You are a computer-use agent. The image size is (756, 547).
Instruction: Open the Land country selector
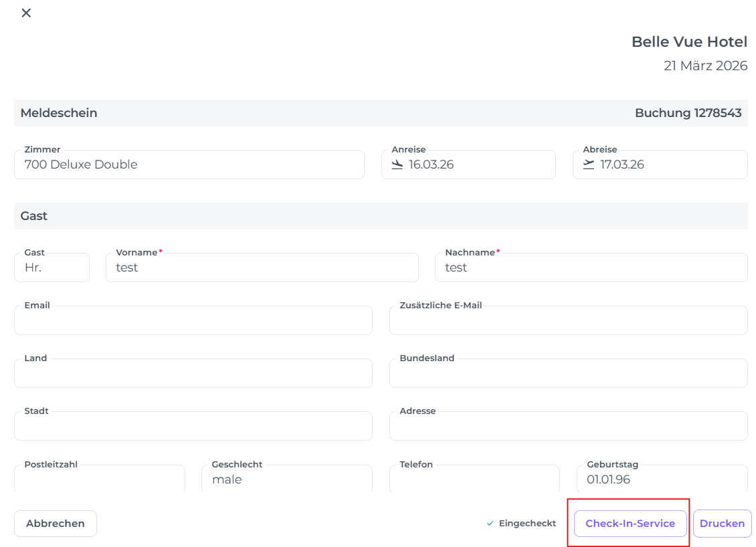[x=193, y=373]
